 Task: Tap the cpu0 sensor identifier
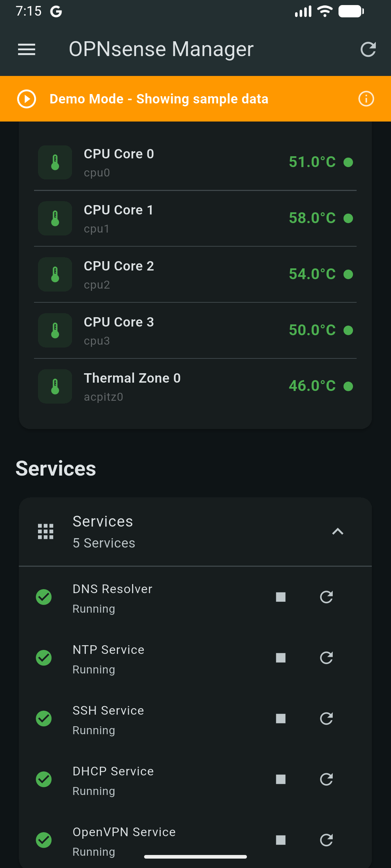(x=97, y=173)
